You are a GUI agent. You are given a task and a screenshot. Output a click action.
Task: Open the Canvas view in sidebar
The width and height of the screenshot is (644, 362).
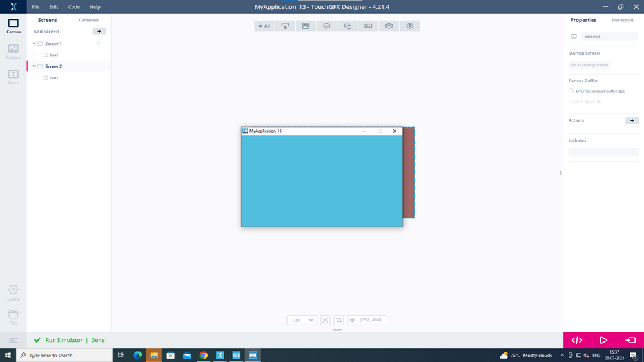pos(13,26)
